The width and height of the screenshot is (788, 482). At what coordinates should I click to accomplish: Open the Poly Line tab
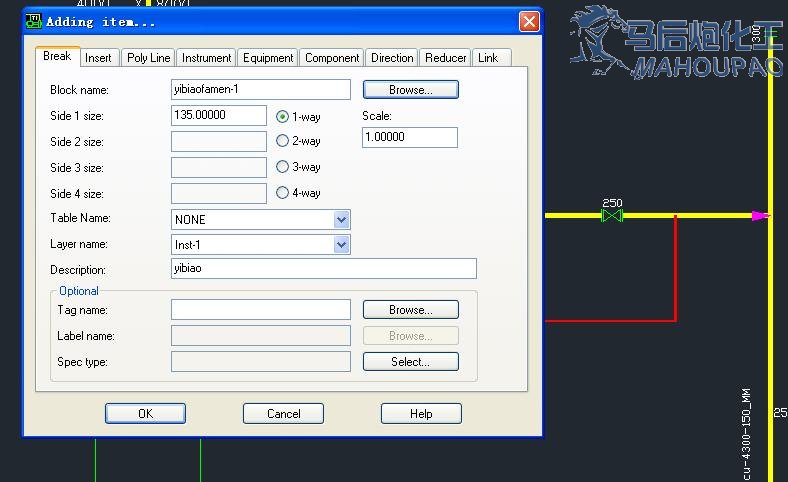pos(148,58)
